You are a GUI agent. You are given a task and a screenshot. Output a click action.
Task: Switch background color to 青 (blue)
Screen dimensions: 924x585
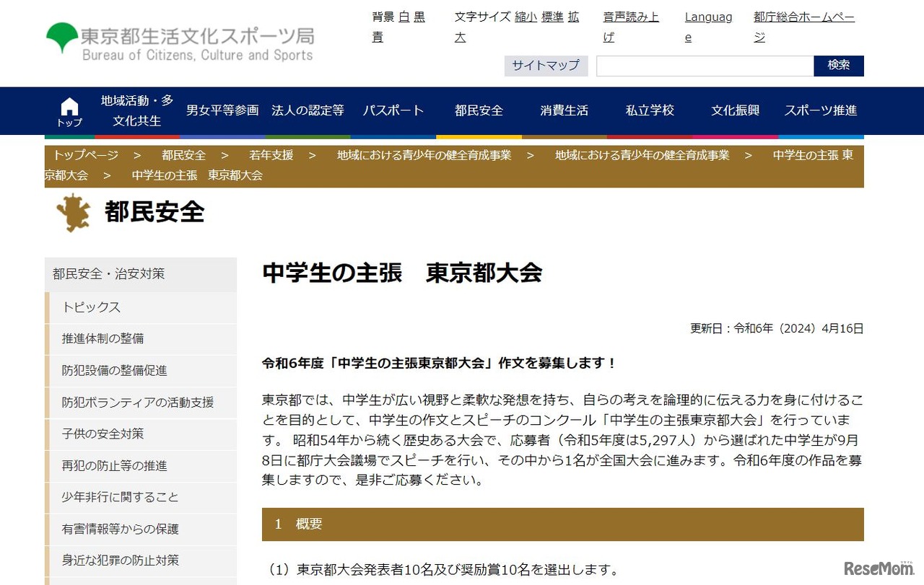coord(378,37)
